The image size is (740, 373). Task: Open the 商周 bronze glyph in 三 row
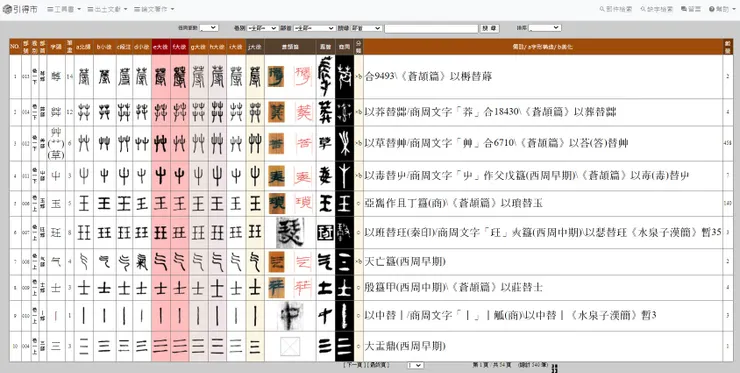[x=345, y=347]
